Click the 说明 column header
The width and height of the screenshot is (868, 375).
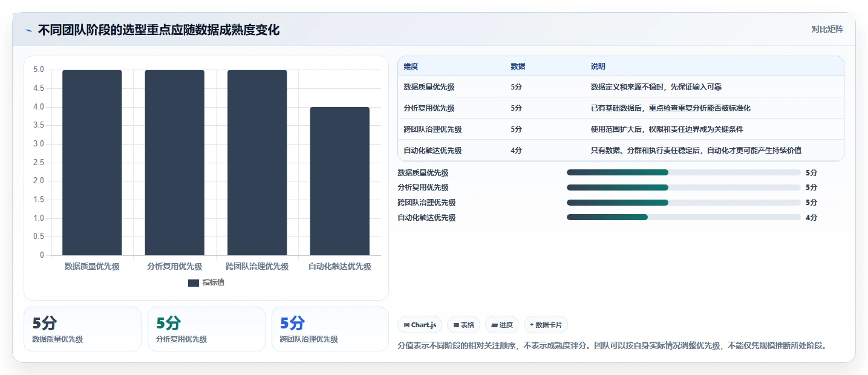coord(598,67)
